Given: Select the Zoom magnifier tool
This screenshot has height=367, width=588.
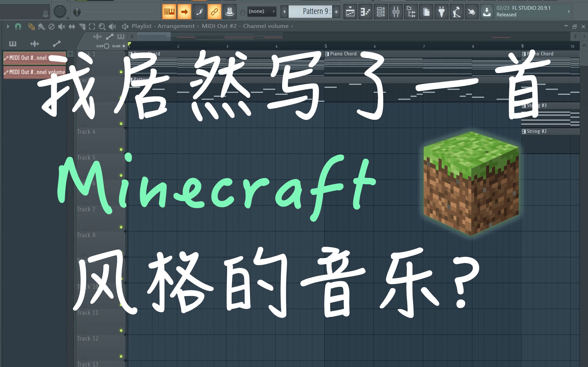Looking at the screenshot, I should click(102, 26).
